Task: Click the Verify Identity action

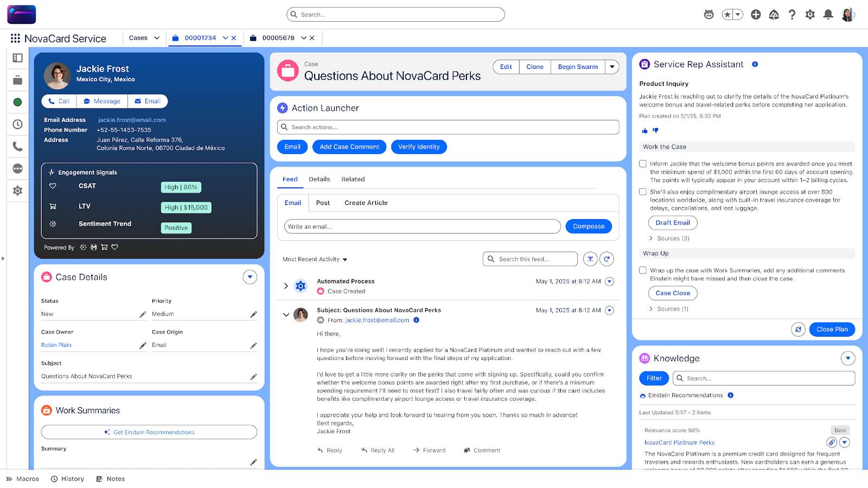Action: pyautogui.click(x=419, y=147)
